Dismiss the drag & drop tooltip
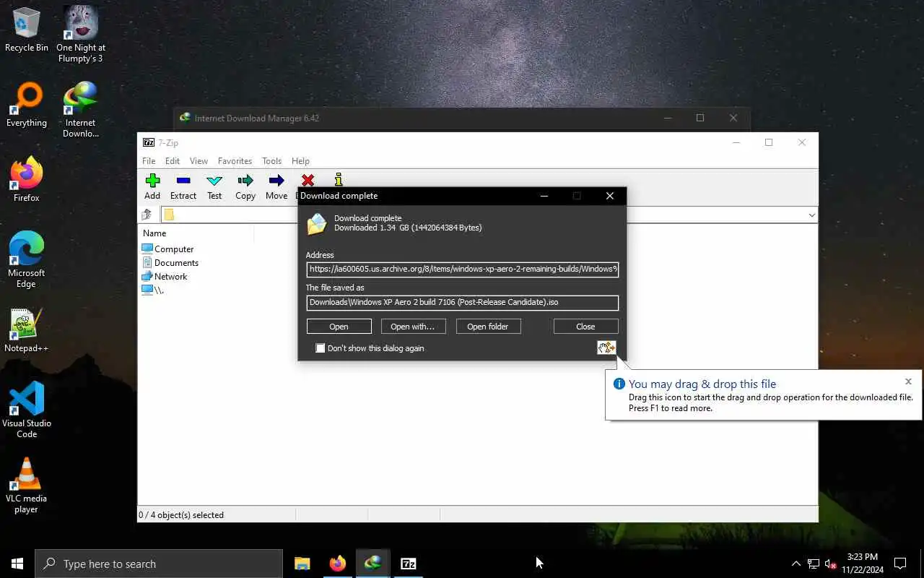Screen dimensions: 924x578 [x=908, y=381]
